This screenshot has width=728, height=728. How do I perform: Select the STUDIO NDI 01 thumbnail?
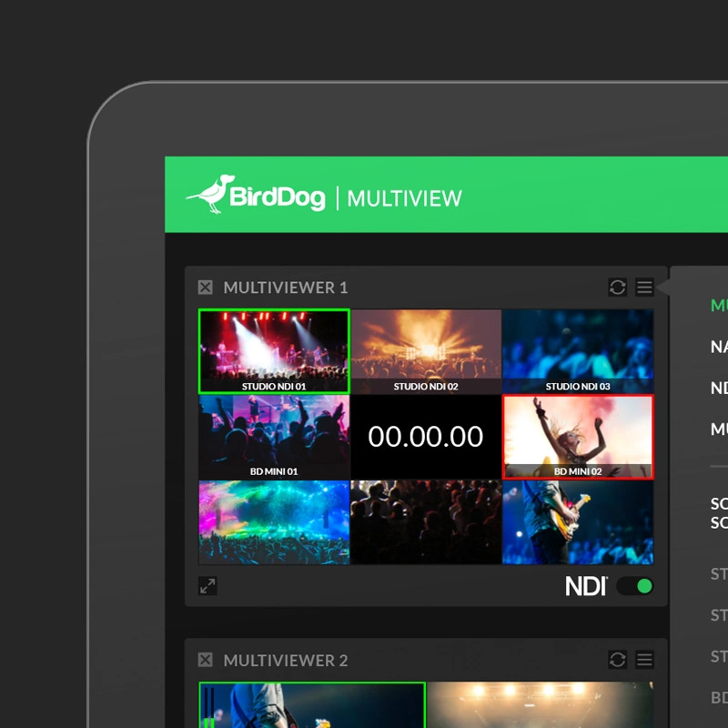274,351
